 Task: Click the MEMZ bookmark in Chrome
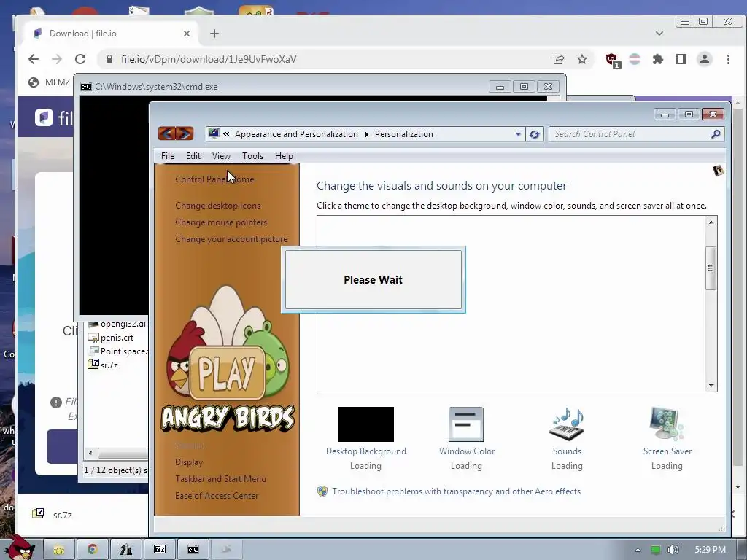coord(50,82)
